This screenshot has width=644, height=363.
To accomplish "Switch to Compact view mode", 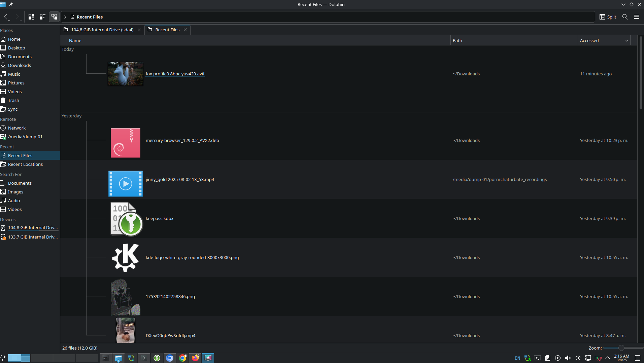I will 43,17.
